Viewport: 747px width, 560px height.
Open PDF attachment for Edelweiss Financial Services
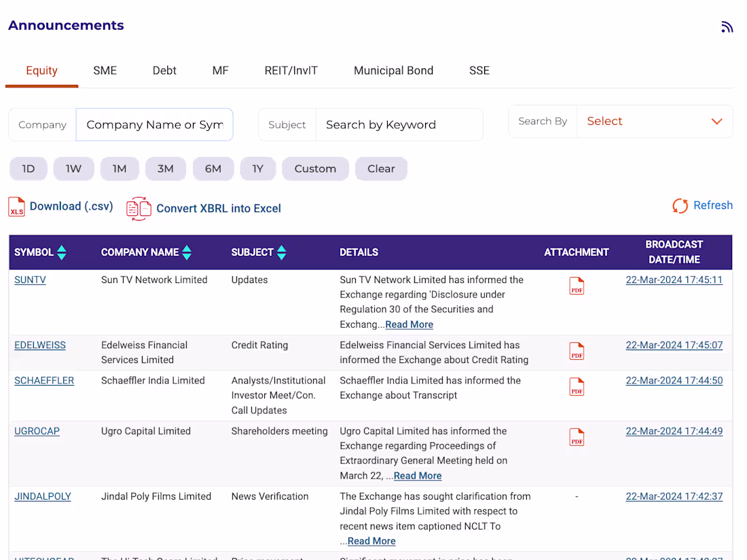pyautogui.click(x=577, y=351)
